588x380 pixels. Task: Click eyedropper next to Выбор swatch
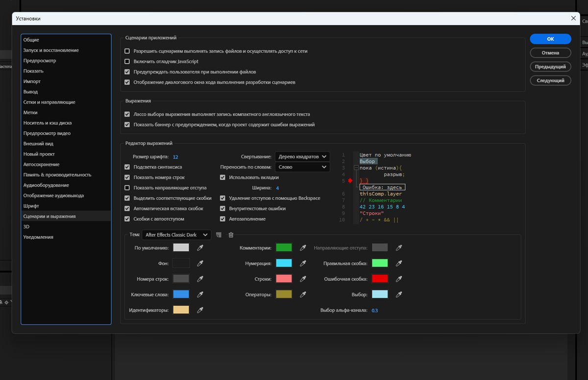click(399, 294)
